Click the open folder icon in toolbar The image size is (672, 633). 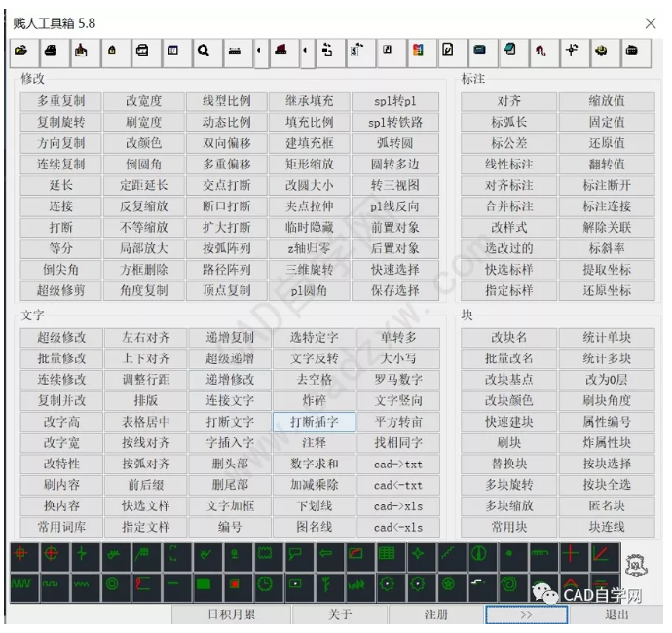point(21,51)
